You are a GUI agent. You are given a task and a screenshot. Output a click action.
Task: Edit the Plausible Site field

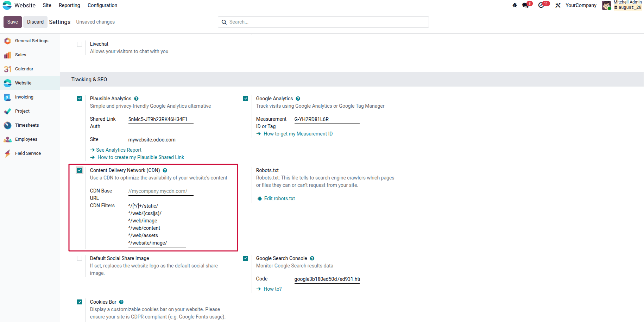[x=161, y=140]
